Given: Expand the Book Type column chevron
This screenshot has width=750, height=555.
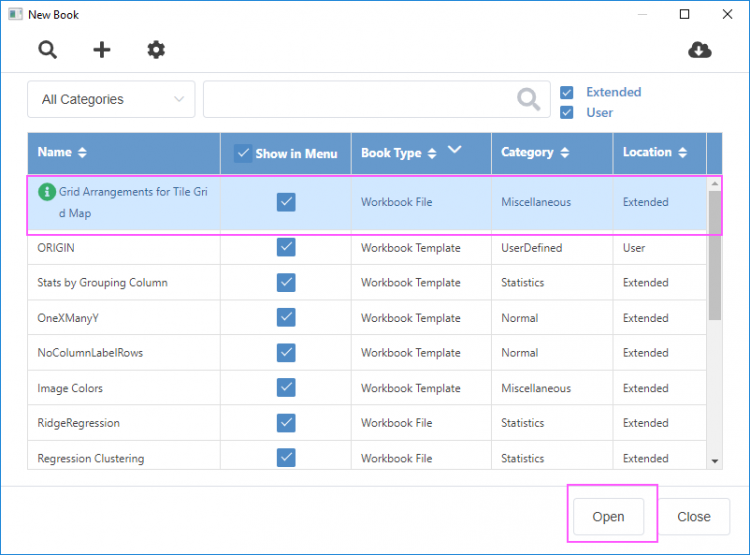Looking at the screenshot, I should pyautogui.click(x=455, y=150).
